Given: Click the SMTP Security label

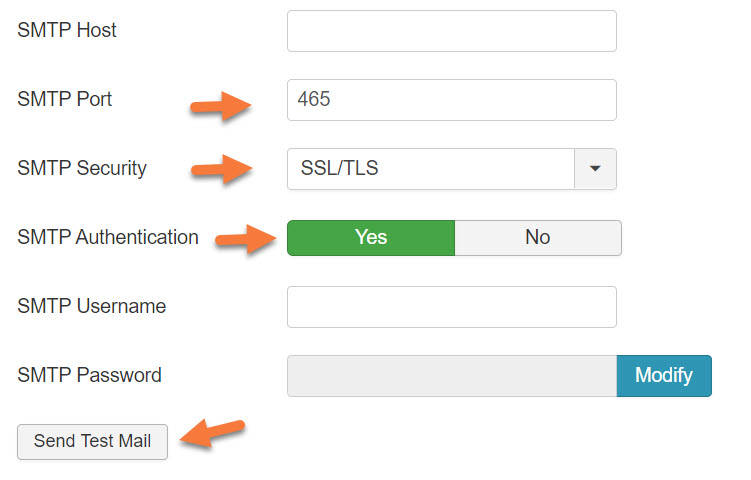Looking at the screenshot, I should (x=82, y=169).
